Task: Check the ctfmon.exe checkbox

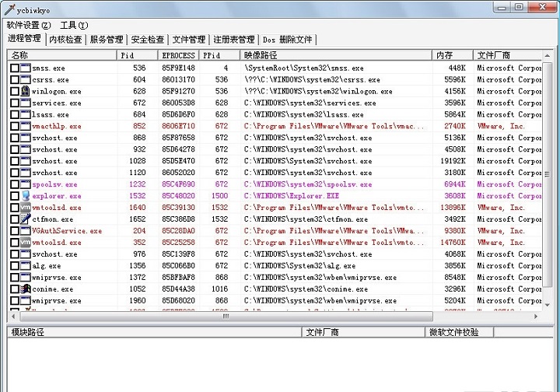Action: pyautogui.click(x=14, y=219)
